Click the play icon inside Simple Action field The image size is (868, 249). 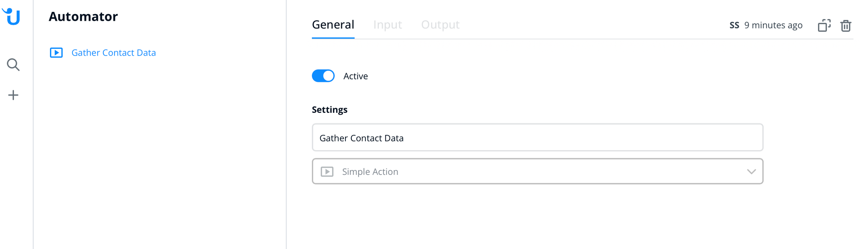click(327, 171)
